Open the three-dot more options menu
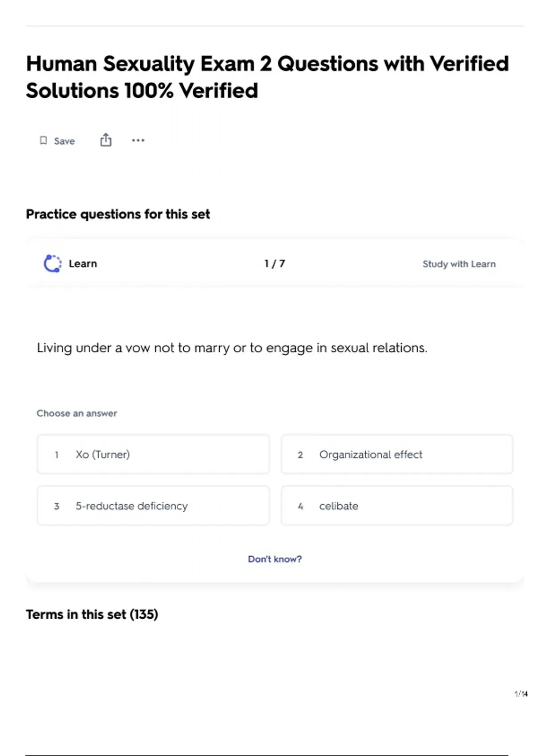This screenshot has width=534, height=756. pyautogui.click(x=138, y=141)
